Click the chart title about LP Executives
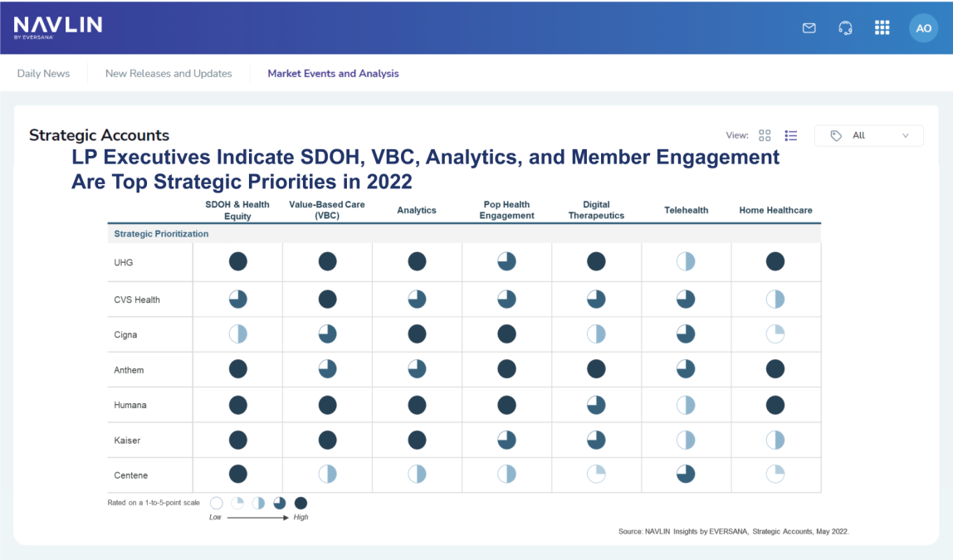953x560 pixels. click(425, 169)
